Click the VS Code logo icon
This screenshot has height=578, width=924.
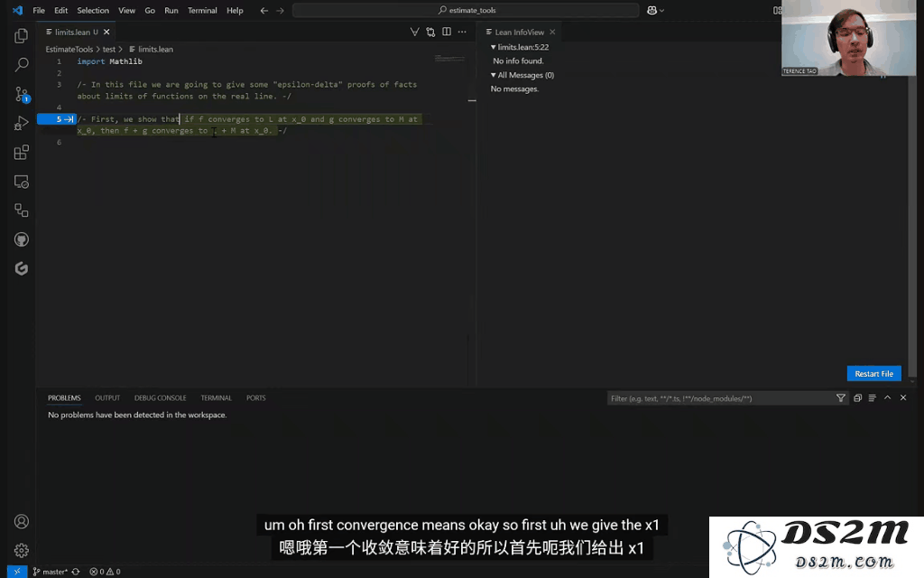click(x=17, y=10)
